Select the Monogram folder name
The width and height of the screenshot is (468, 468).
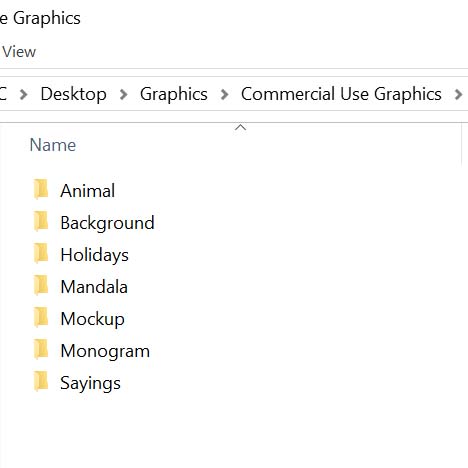point(105,351)
